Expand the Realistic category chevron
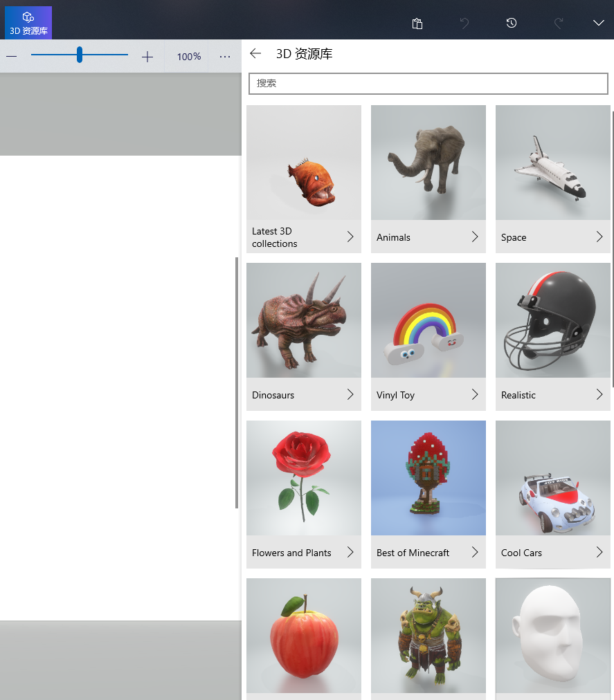 point(599,394)
